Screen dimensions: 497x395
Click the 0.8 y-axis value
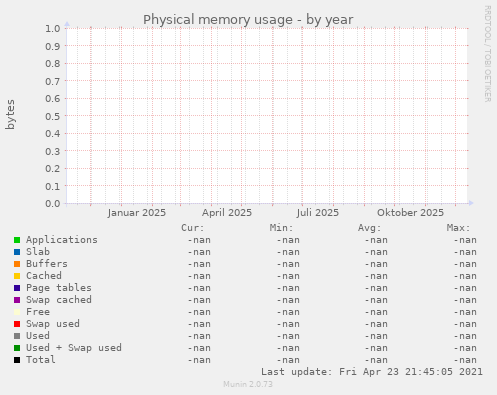coord(53,63)
